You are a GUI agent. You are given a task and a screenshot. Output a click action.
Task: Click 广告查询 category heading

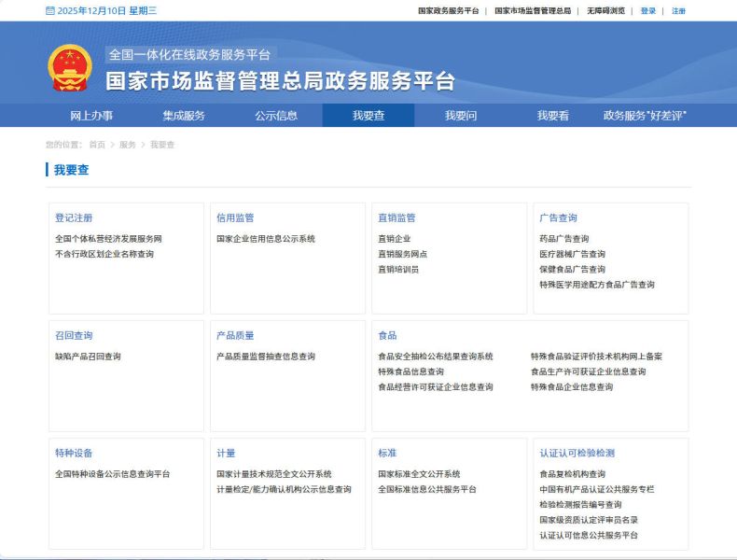pos(559,217)
